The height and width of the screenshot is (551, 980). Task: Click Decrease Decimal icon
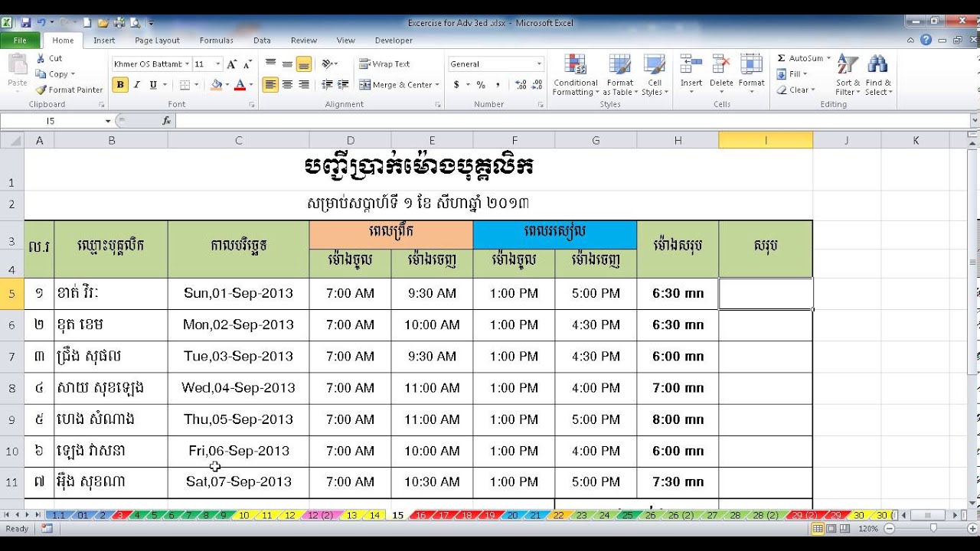pos(537,85)
